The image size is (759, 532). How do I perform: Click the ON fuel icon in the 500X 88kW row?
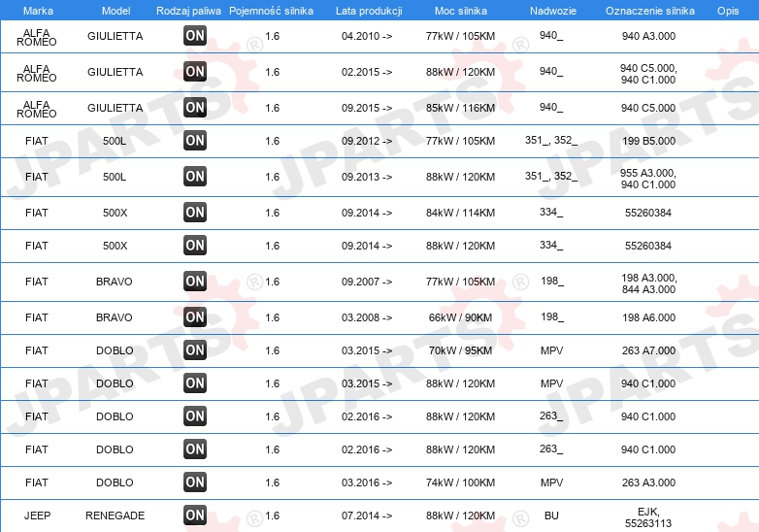click(195, 246)
